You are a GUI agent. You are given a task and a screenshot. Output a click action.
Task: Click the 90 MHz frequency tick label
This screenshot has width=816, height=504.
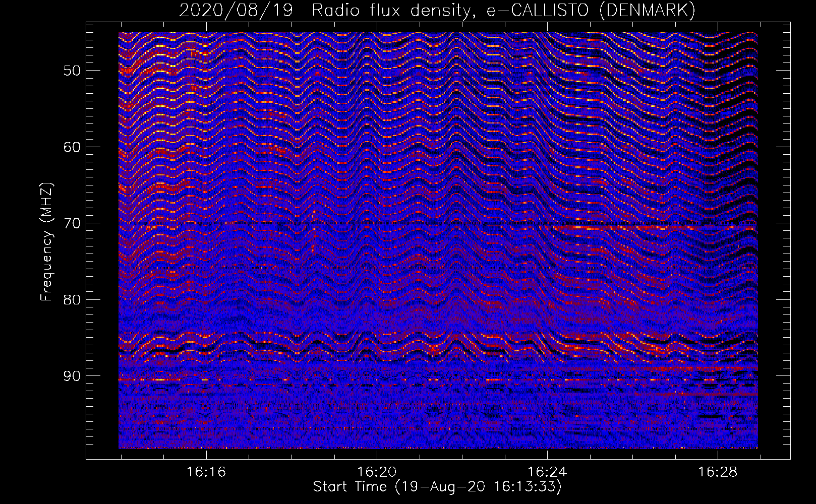click(72, 376)
